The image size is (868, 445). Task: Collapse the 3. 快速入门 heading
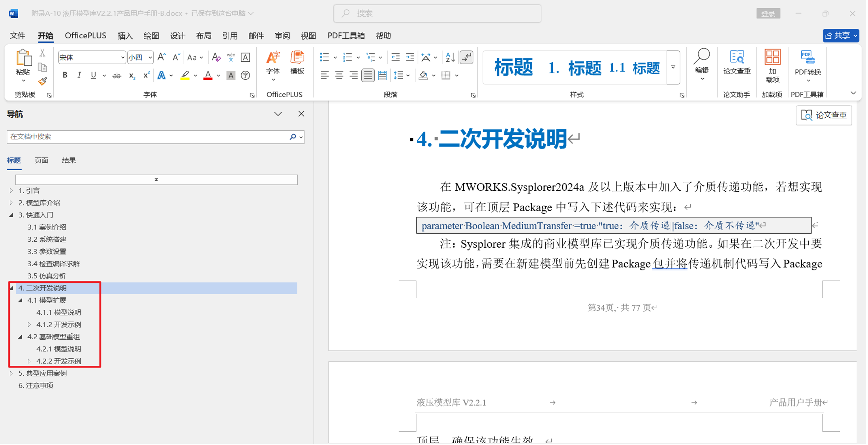point(11,215)
